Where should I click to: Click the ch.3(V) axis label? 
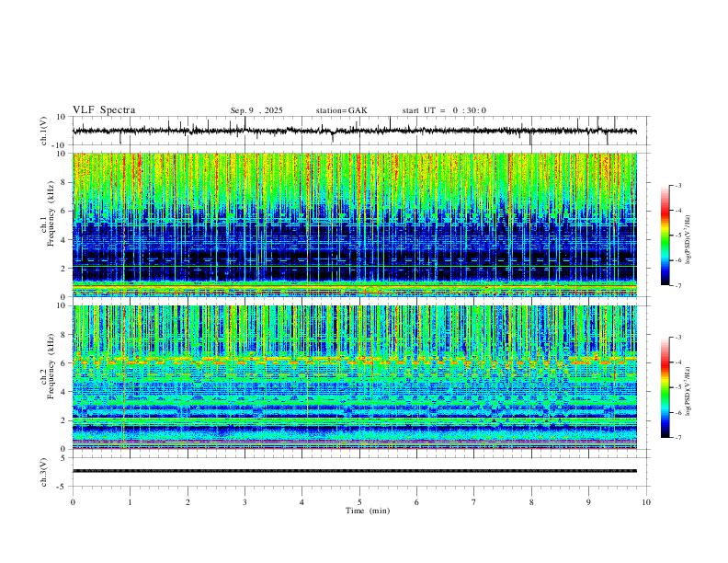coord(44,472)
